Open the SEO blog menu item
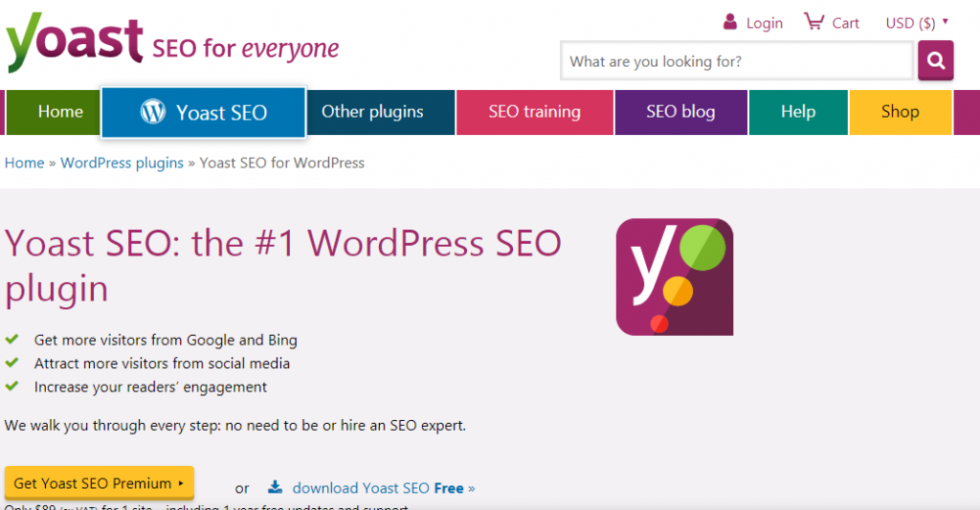Viewport: 980px width, 510px height. pos(680,112)
